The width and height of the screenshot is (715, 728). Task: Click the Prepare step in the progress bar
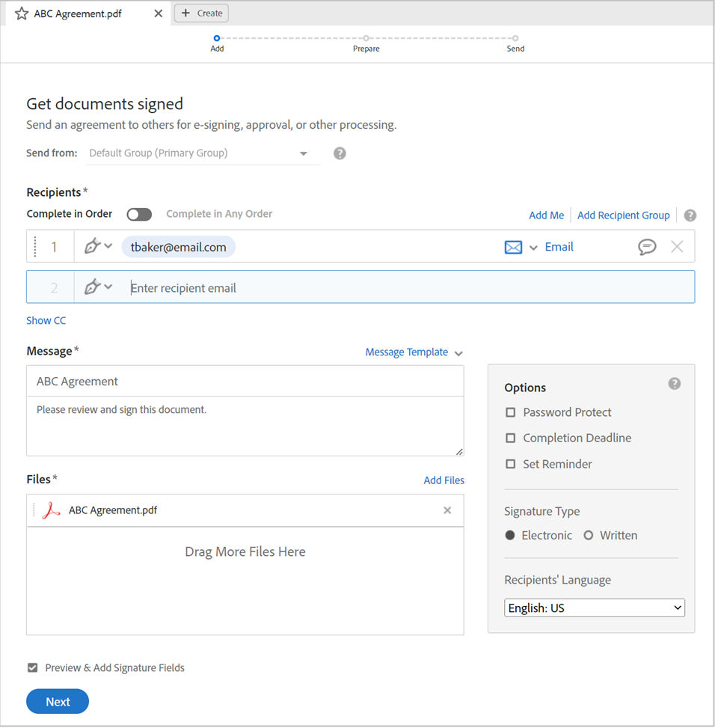pos(366,37)
